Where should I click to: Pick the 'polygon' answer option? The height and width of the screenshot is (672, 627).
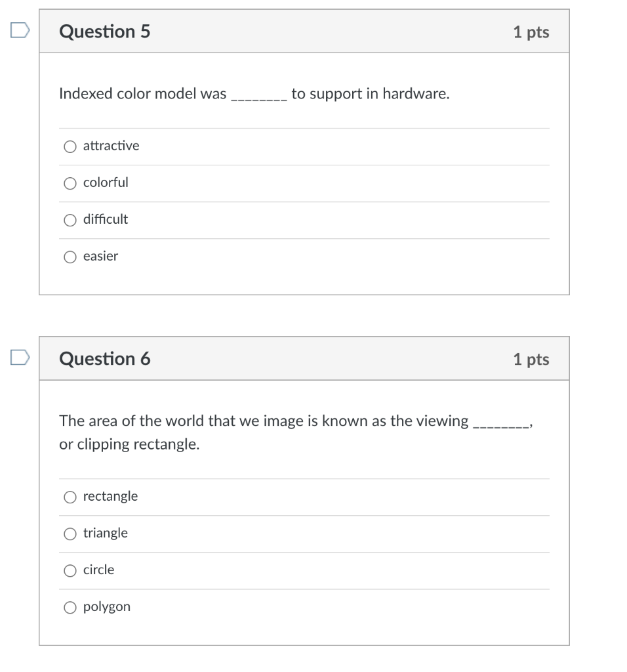pyautogui.click(x=70, y=607)
